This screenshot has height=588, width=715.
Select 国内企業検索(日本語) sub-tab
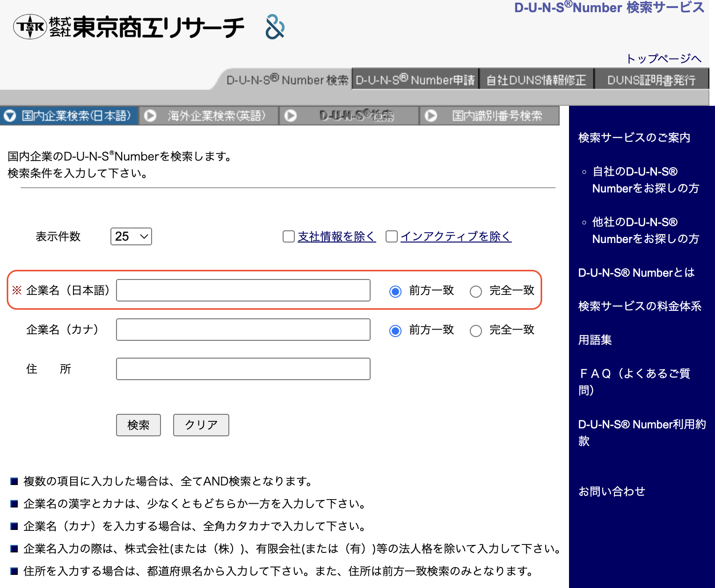[69, 116]
